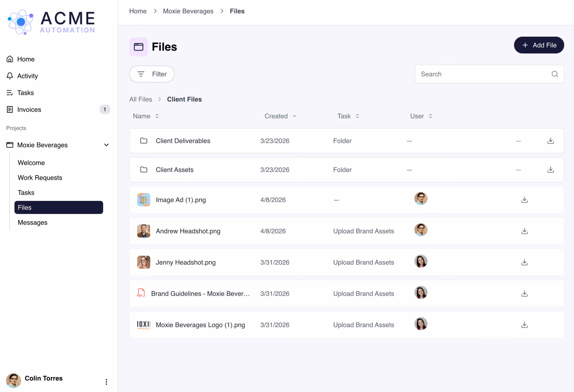
Task: Open the Client Deliverables folder icon
Action: pos(144,141)
